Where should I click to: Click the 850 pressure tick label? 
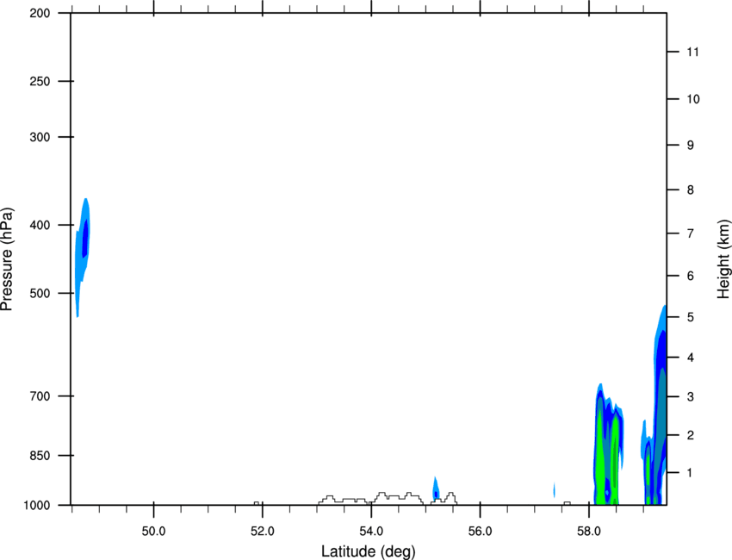40,456
